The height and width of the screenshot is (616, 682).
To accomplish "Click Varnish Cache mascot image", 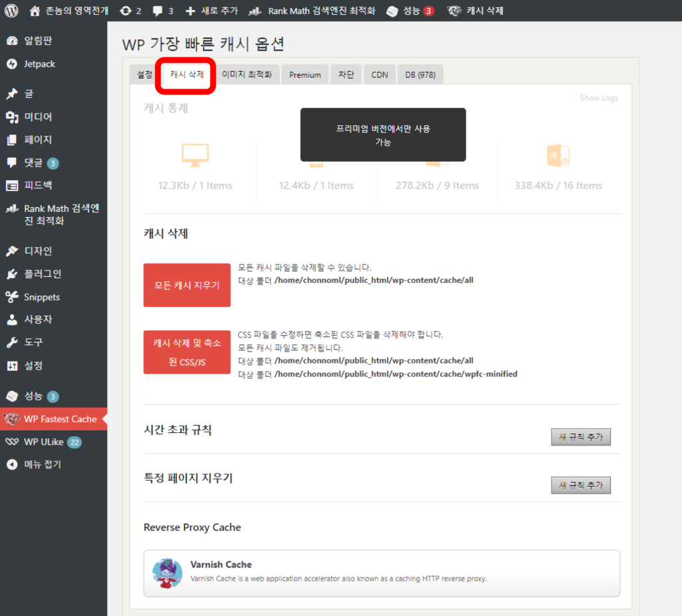I will click(x=167, y=573).
